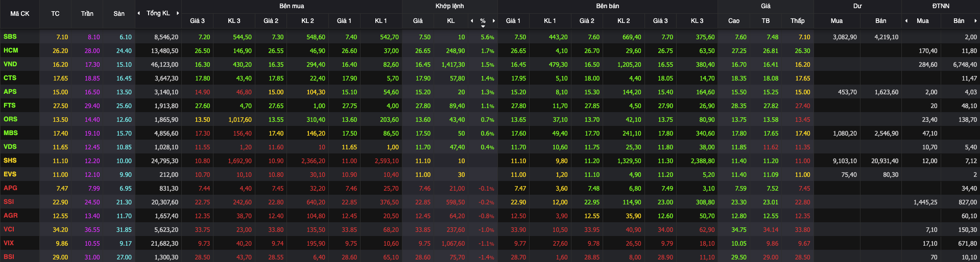Click VCI floor price 31.85
Viewport: 980px width, 262px height.
124,230
